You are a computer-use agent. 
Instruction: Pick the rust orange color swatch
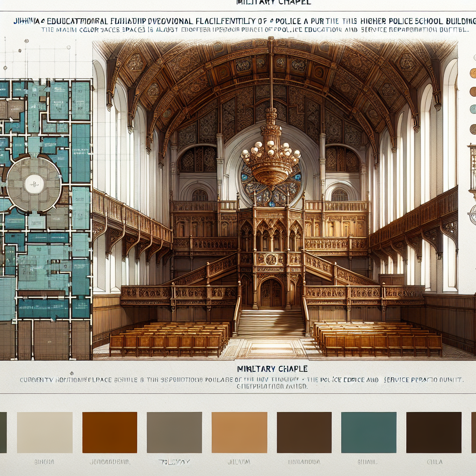tap(110, 432)
